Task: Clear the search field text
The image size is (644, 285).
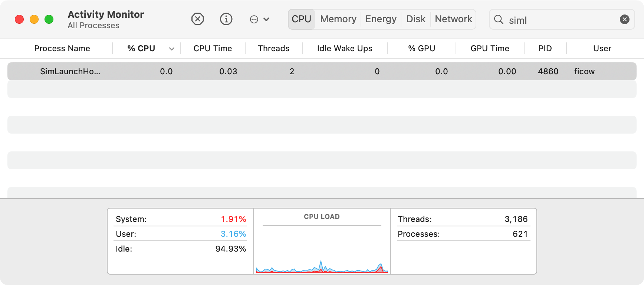Action: [625, 19]
